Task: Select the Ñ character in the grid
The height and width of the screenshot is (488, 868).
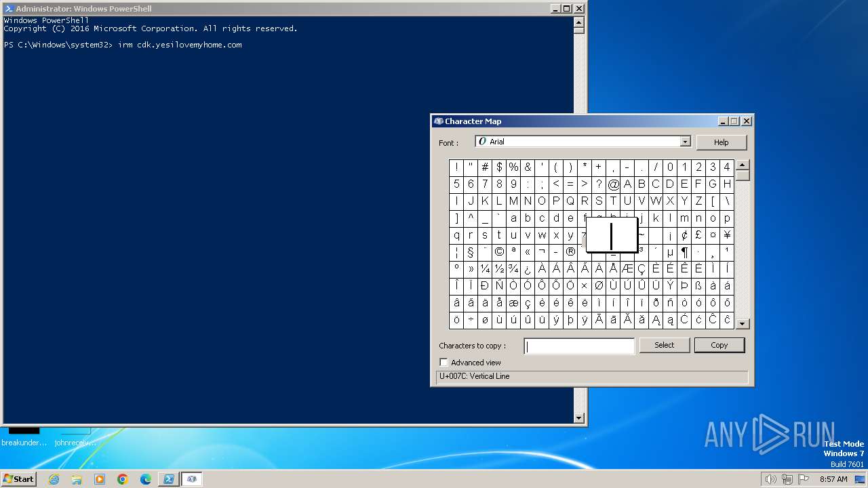Action: pyautogui.click(x=499, y=286)
